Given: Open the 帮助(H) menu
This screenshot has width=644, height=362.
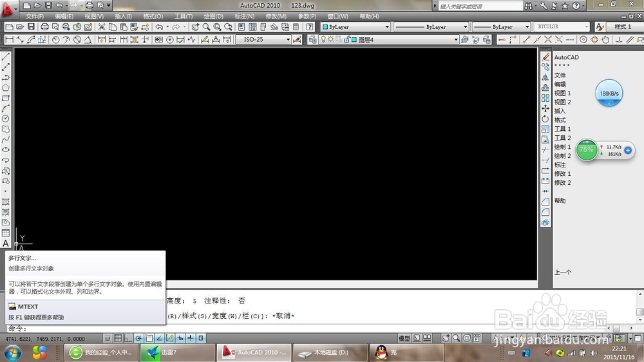Looking at the screenshot, I should click(369, 17).
